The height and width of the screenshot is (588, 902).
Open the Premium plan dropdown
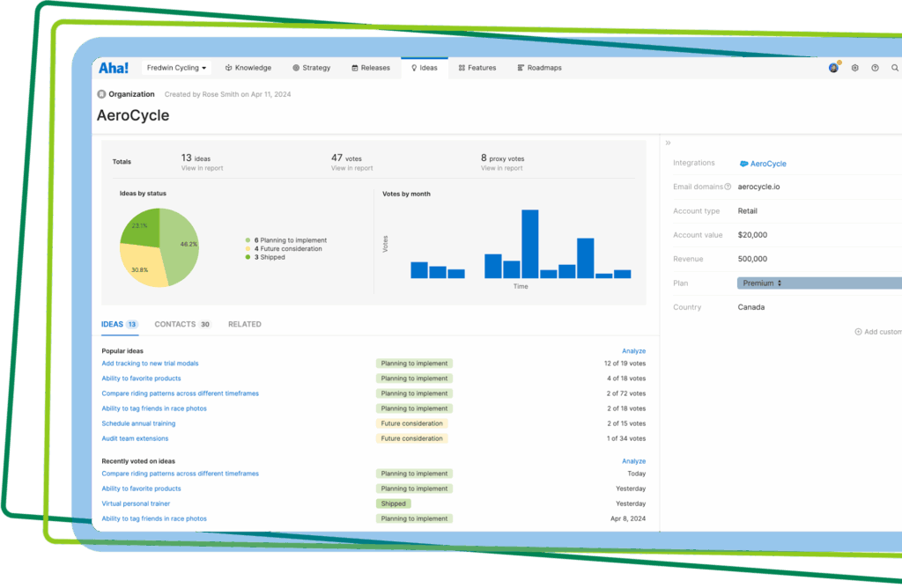click(x=819, y=283)
